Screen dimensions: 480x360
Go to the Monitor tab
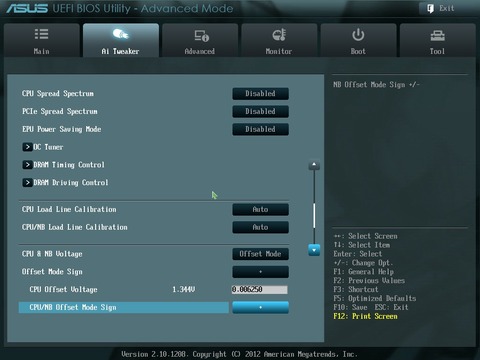coord(279,40)
